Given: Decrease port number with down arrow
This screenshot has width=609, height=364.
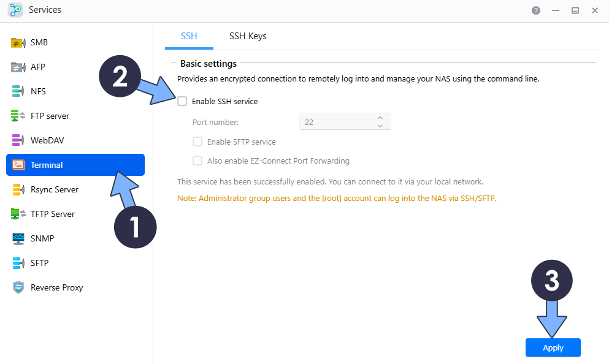Looking at the screenshot, I should [x=380, y=126].
